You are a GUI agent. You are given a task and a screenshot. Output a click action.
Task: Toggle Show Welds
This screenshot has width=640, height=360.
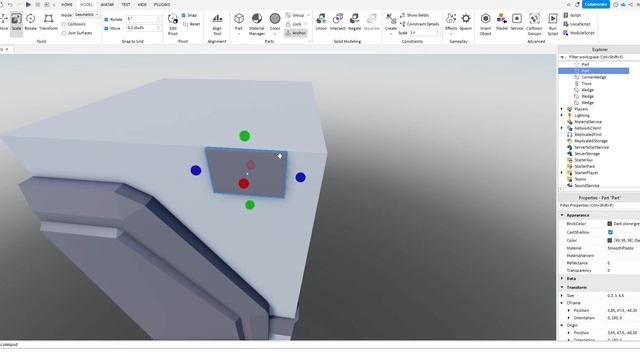(x=414, y=15)
